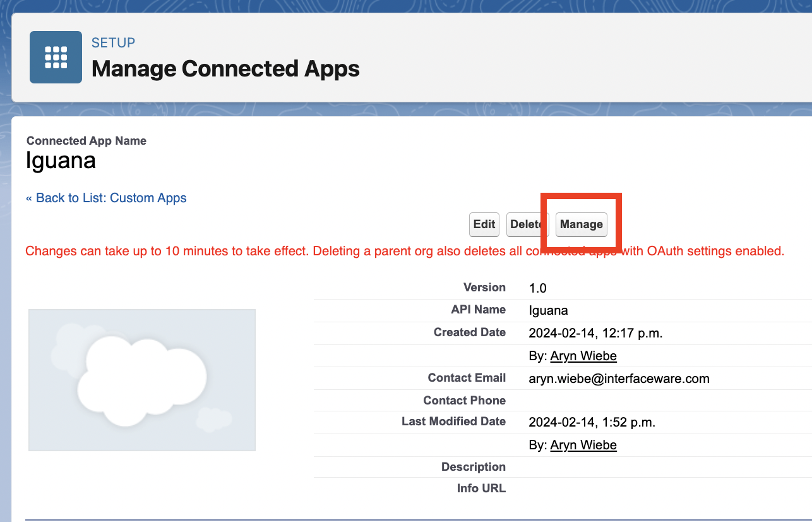This screenshot has height=522, width=812.
Task: Click the Iguana connected app name heading
Action: click(x=61, y=161)
